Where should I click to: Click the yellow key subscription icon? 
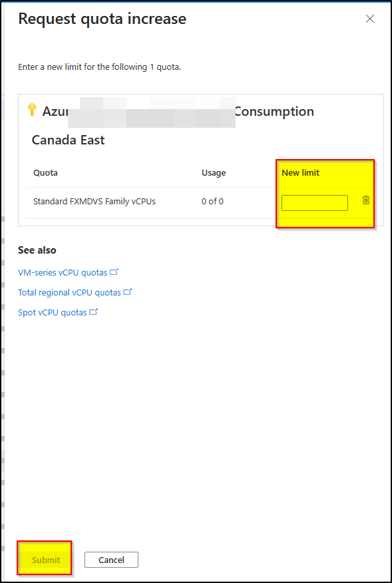(32, 110)
